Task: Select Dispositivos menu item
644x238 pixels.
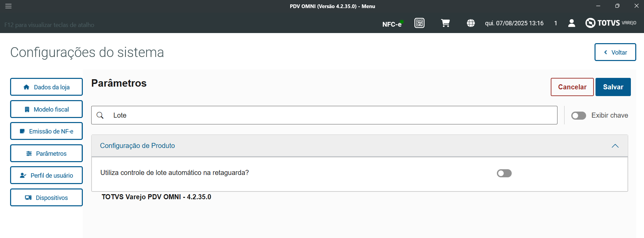Action: click(x=46, y=198)
